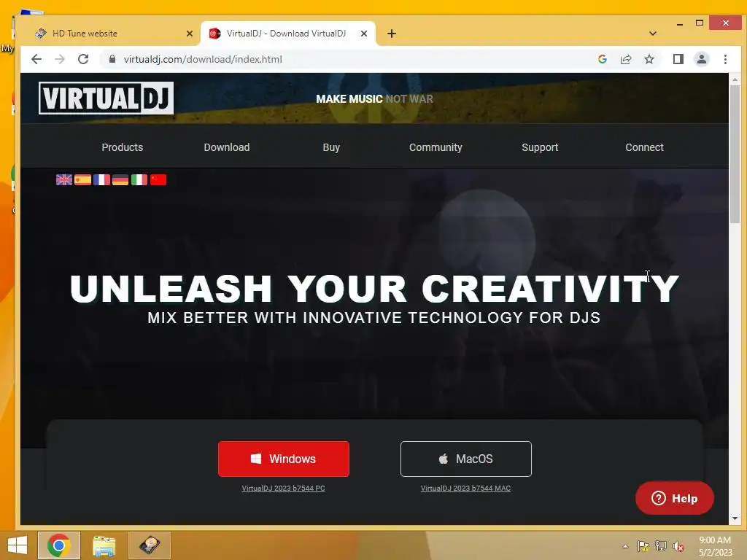Open the Support menu

(540, 147)
